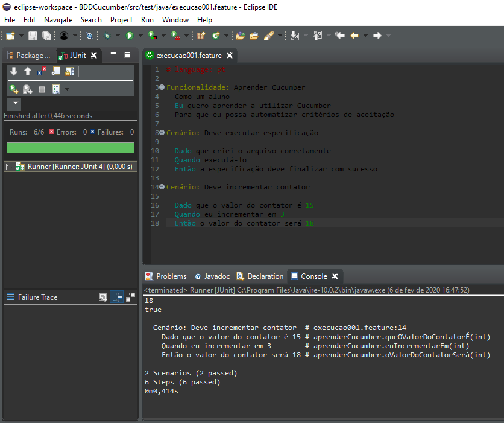Screen dimensions: 504x423
Task: Click JUnit Previous Failed Test arrow
Action: click(x=28, y=71)
